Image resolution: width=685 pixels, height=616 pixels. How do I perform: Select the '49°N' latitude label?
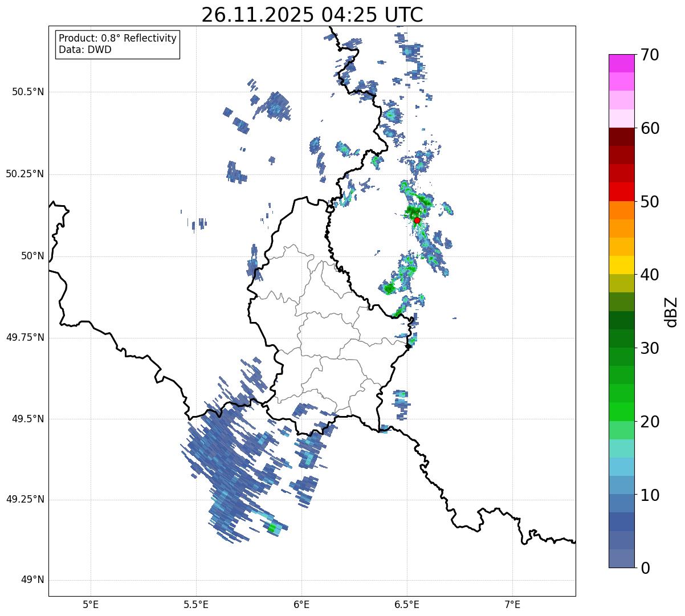coord(32,580)
